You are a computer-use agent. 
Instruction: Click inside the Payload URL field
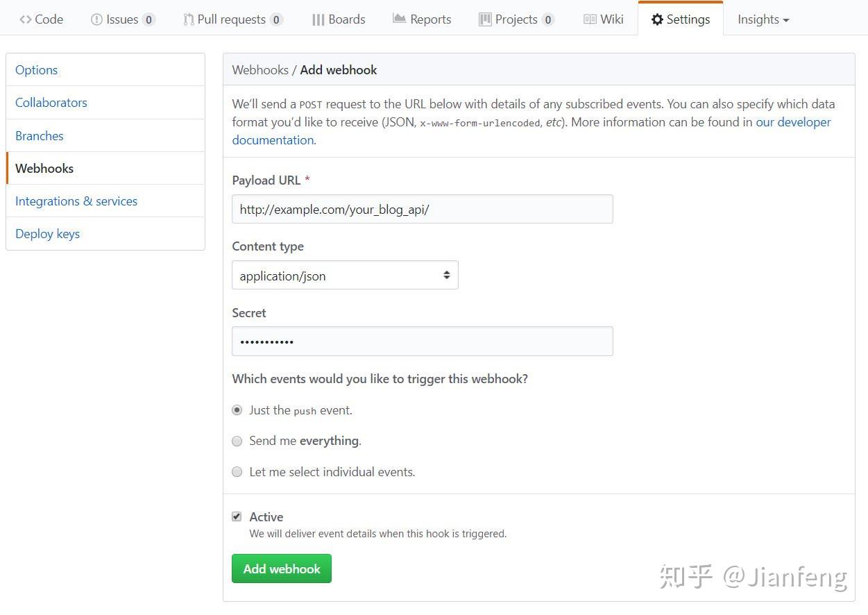pos(422,208)
